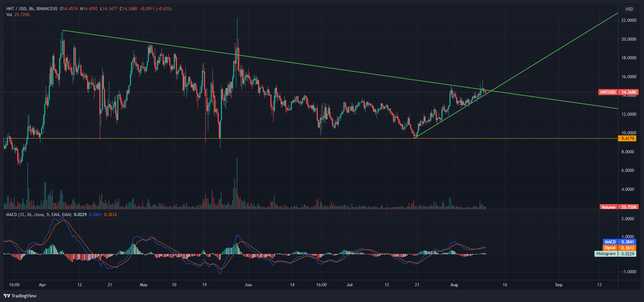The image size is (644, 302).
Task: Click the 18.0000 price axis label
Action: [x=629, y=58]
